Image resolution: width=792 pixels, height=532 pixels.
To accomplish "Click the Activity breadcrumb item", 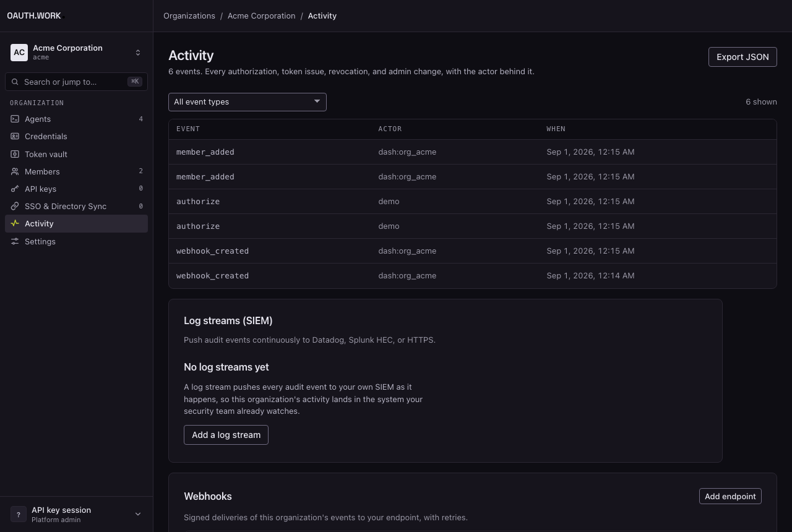I will coord(322,16).
